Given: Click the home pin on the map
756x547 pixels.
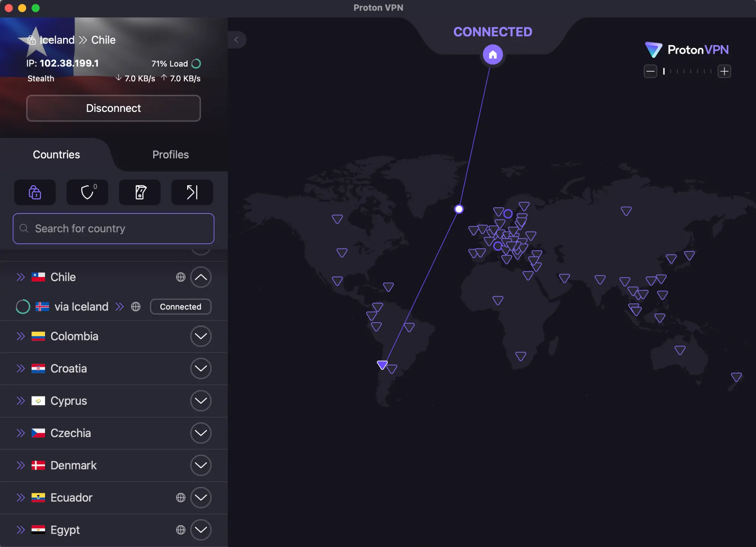Looking at the screenshot, I should coord(492,54).
